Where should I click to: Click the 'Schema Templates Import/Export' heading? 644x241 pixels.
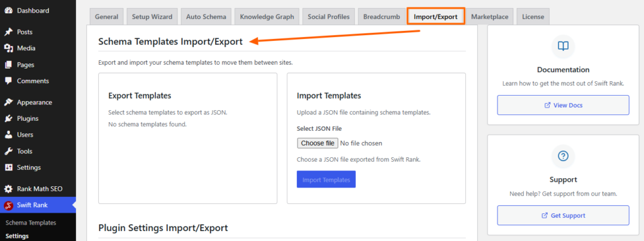coord(170,42)
